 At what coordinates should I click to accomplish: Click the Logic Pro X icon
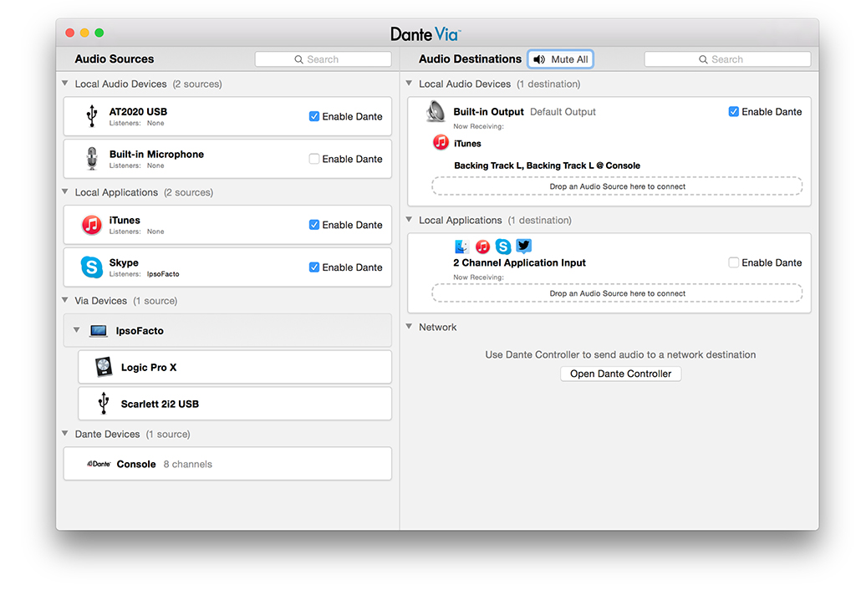pos(104,367)
